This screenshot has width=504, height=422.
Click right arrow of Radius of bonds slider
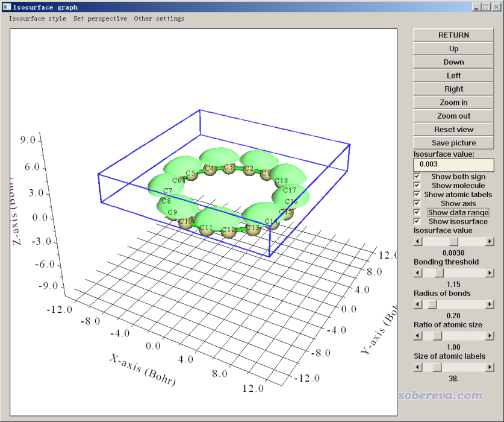coord(490,304)
